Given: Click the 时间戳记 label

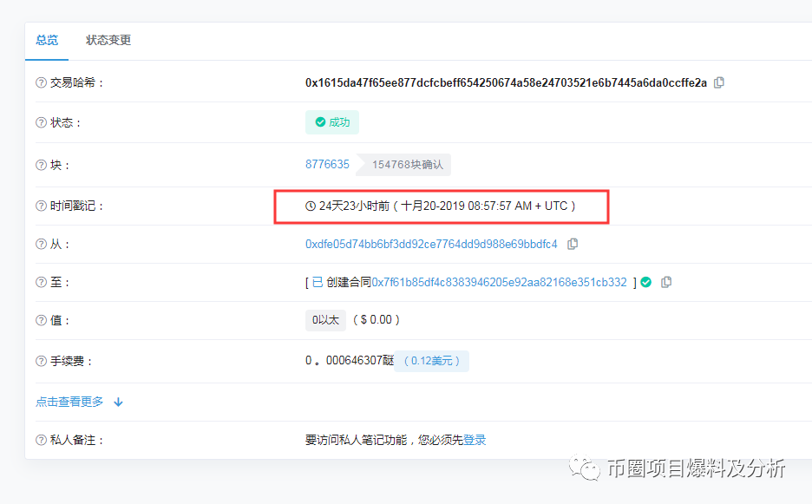Looking at the screenshot, I should (76, 206).
